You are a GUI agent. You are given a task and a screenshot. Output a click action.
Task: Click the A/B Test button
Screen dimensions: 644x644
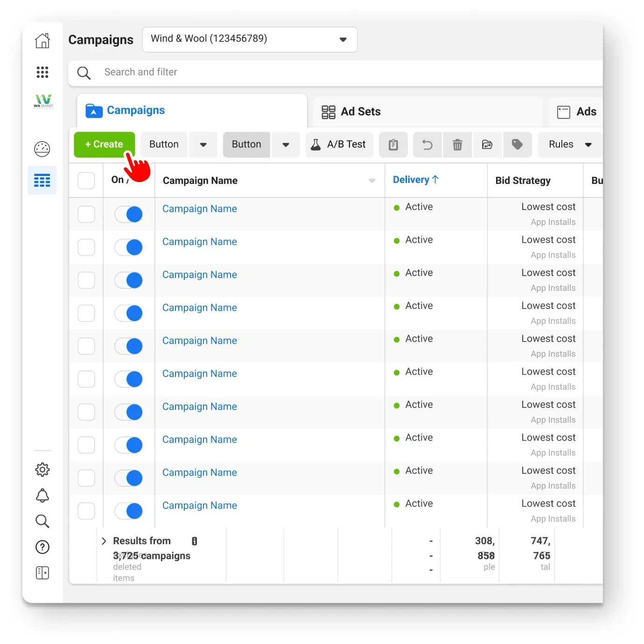pos(340,145)
